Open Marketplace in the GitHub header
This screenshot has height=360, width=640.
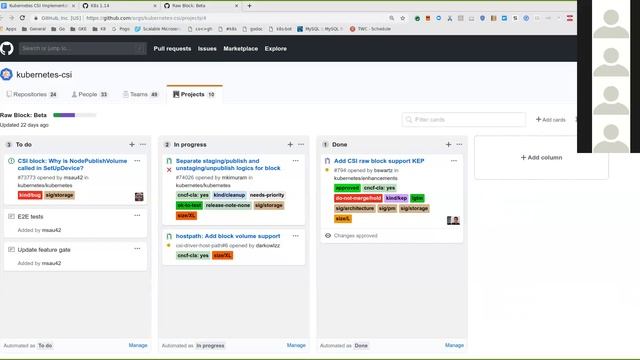(x=240, y=49)
